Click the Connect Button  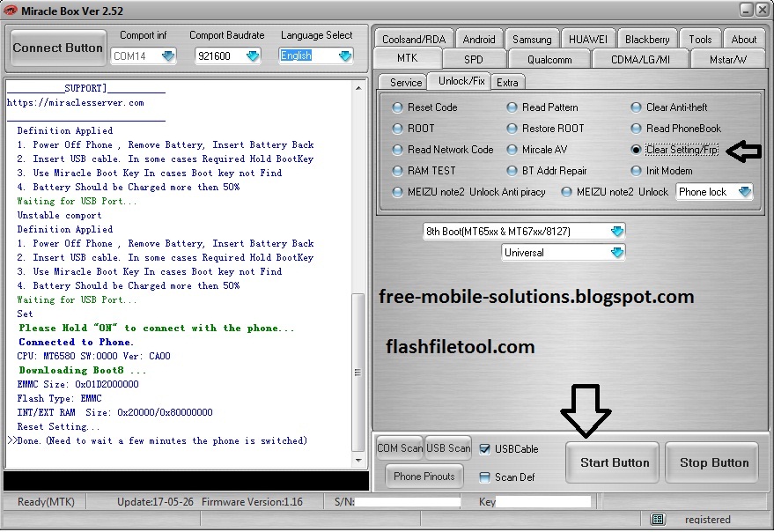click(x=58, y=48)
